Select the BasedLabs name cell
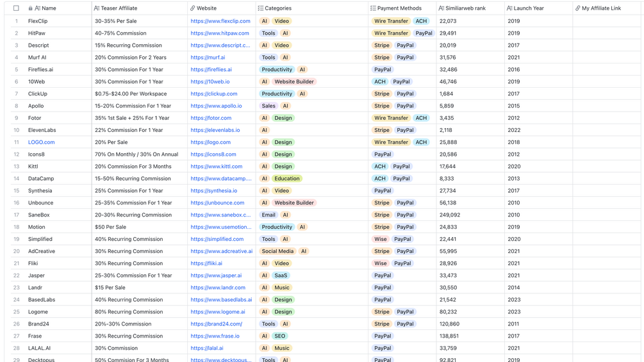The image size is (644, 362). (x=42, y=300)
